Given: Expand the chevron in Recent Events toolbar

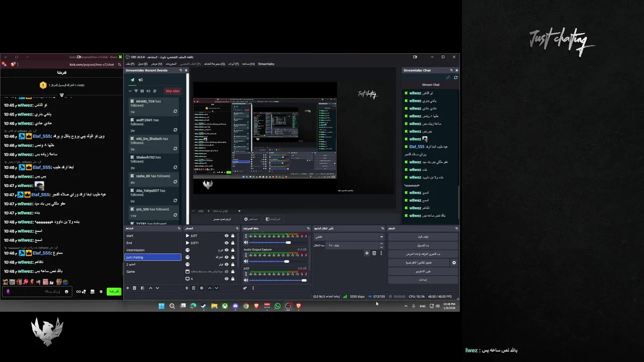Looking at the screenshot, I should pyautogui.click(x=130, y=91).
